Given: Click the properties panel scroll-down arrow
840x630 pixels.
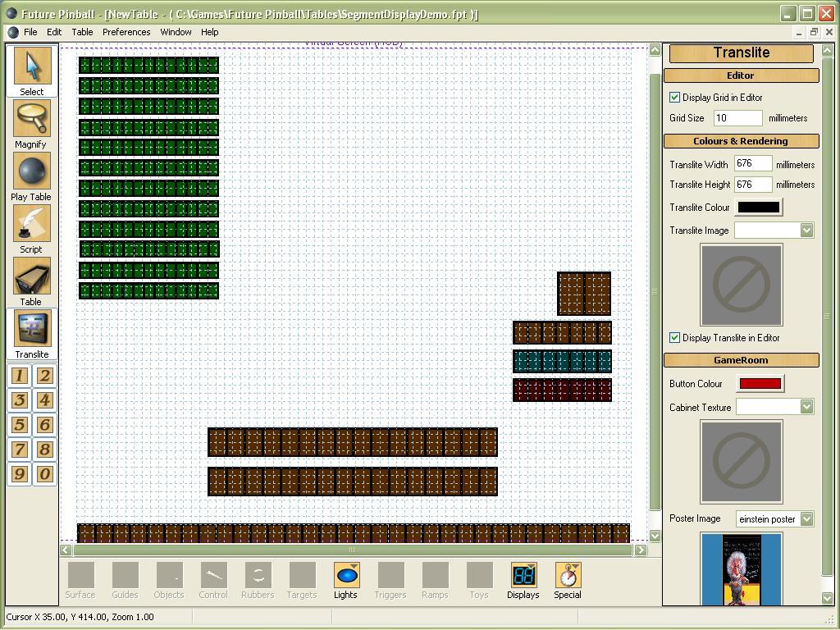Looking at the screenshot, I should 827,597.
